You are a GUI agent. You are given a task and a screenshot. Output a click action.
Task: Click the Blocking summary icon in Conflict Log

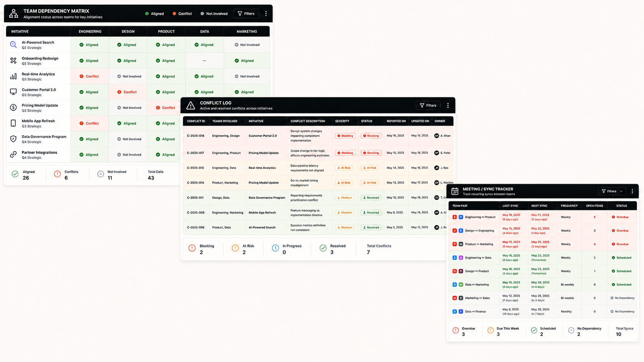(192, 249)
